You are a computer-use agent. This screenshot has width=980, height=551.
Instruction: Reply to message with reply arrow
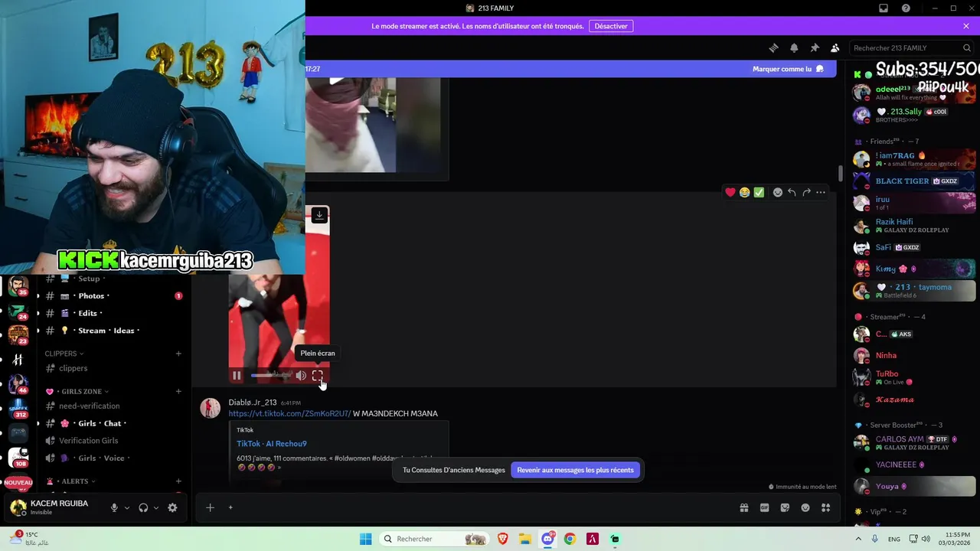(792, 192)
